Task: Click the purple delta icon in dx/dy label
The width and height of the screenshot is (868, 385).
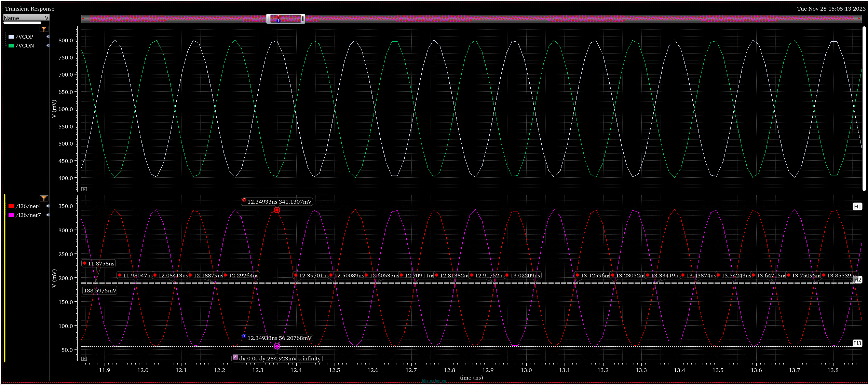Action: tap(235, 357)
